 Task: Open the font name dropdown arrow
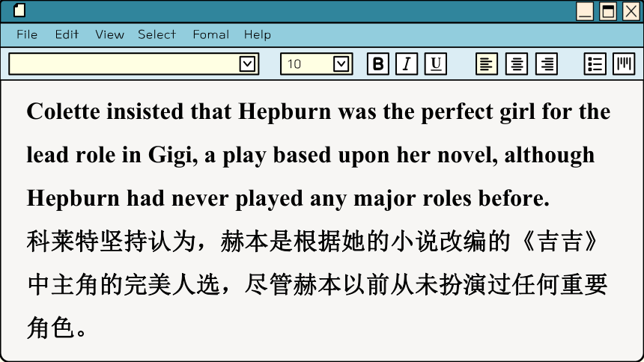(247, 64)
